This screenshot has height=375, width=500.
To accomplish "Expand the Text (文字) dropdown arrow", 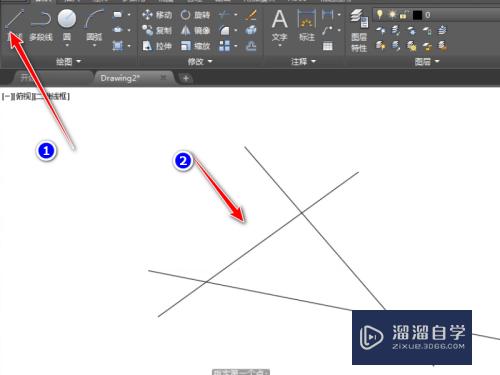I will [279, 45].
